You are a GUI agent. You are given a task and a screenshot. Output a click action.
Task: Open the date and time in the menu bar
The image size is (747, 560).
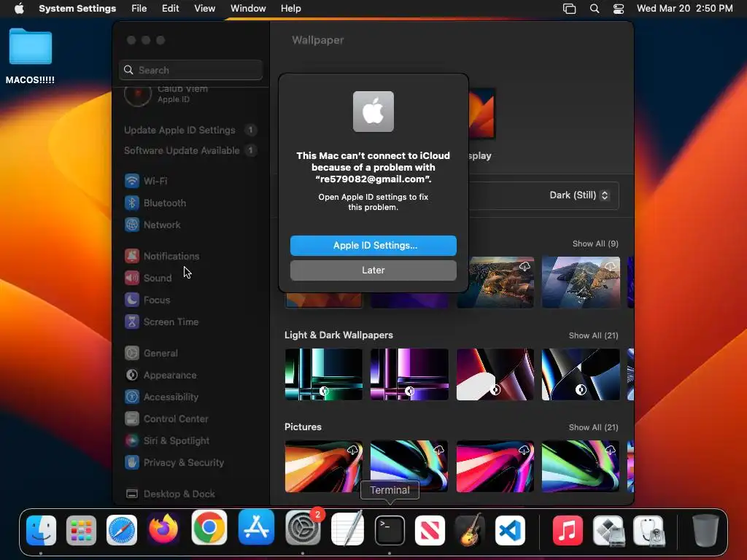pyautogui.click(x=684, y=9)
